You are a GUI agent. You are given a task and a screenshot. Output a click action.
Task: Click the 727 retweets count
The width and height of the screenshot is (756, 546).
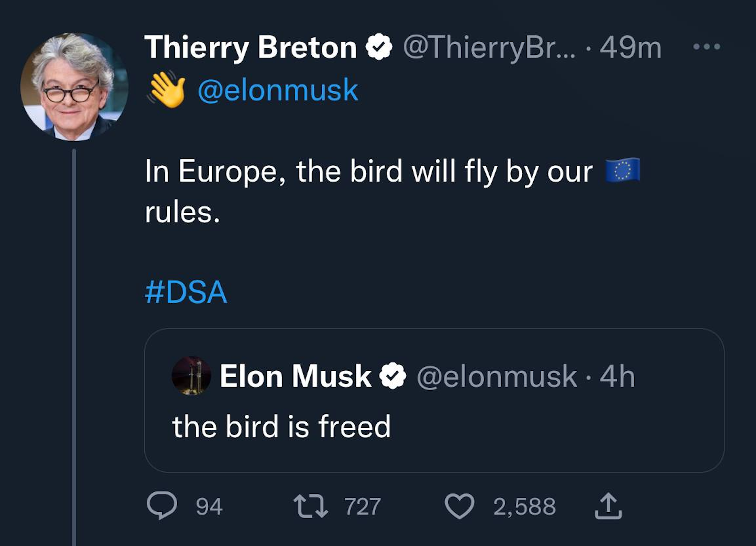pyautogui.click(x=363, y=506)
